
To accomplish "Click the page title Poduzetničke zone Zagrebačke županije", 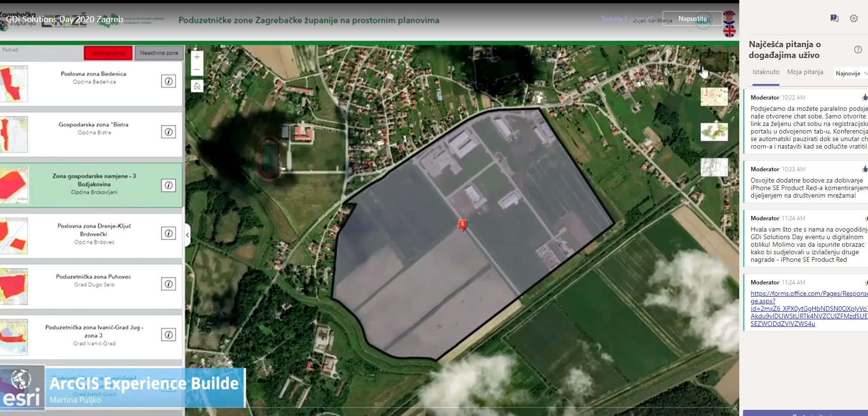I will click(x=309, y=20).
